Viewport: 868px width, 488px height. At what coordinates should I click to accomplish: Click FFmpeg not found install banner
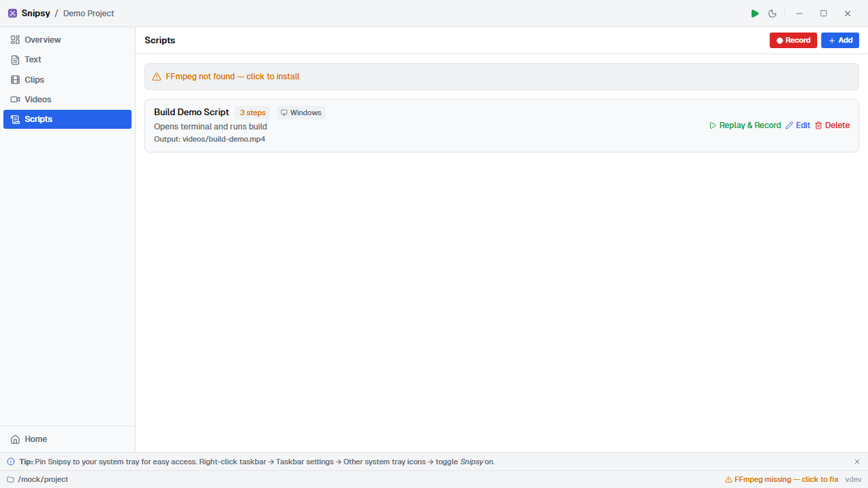tap(233, 77)
